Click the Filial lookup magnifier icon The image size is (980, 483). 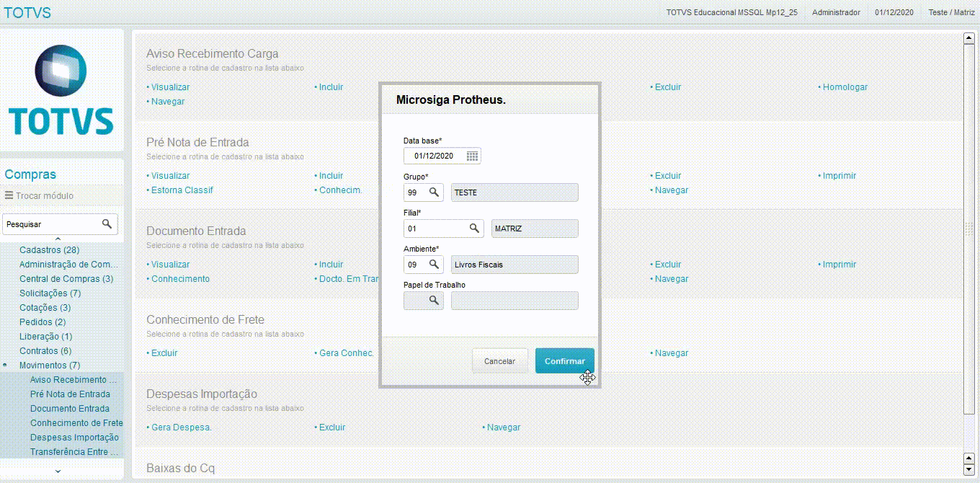pos(474,229)
